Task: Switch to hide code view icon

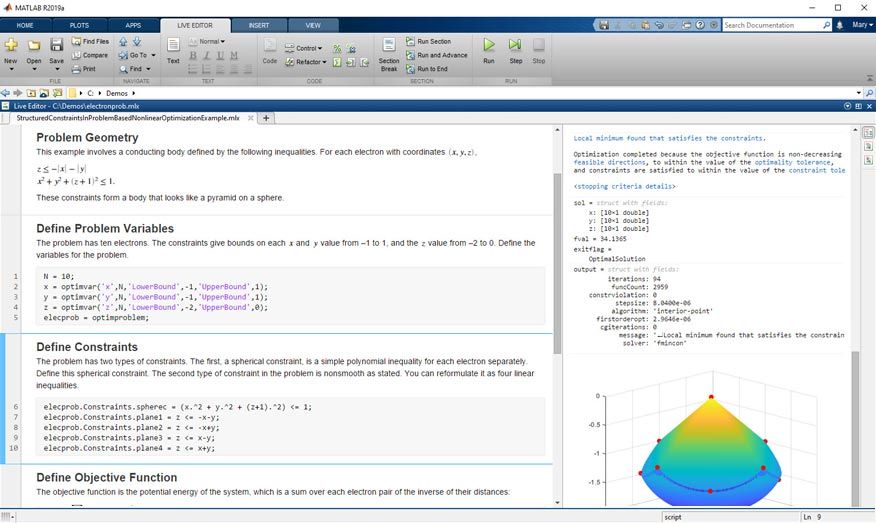Action: pos(868,160)
